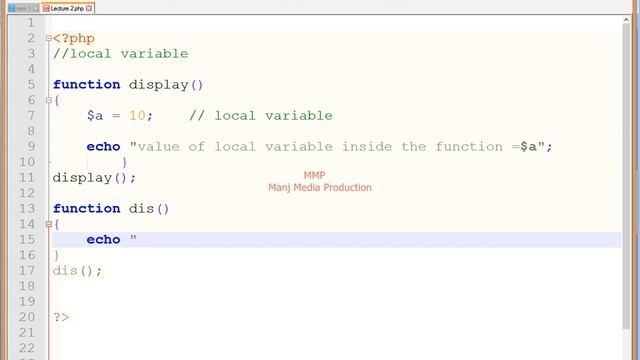Click the '// local variable' comment on line 7

(x=261, y=116)
